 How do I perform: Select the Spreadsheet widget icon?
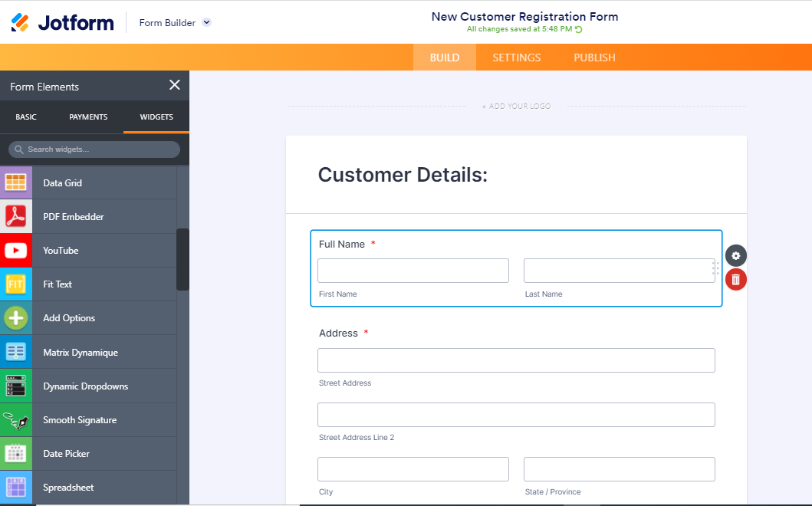[16, 488]
